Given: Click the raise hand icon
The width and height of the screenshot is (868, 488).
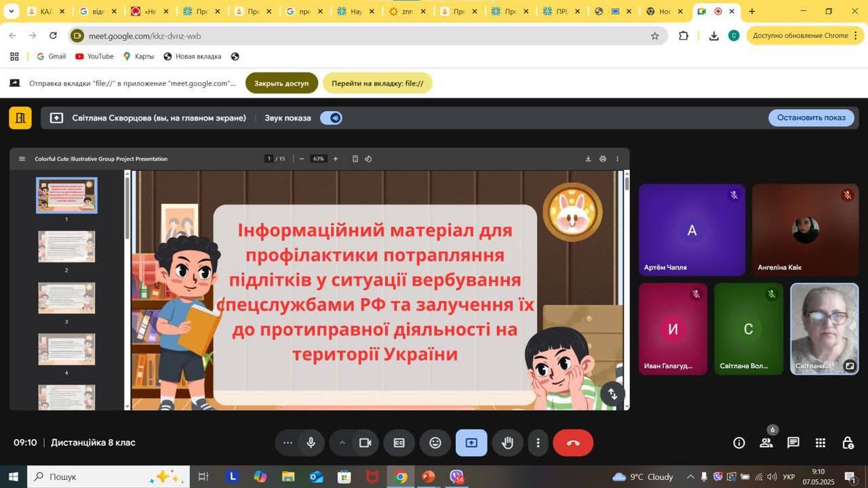Looking at the screenshot, I should (507, 443).
